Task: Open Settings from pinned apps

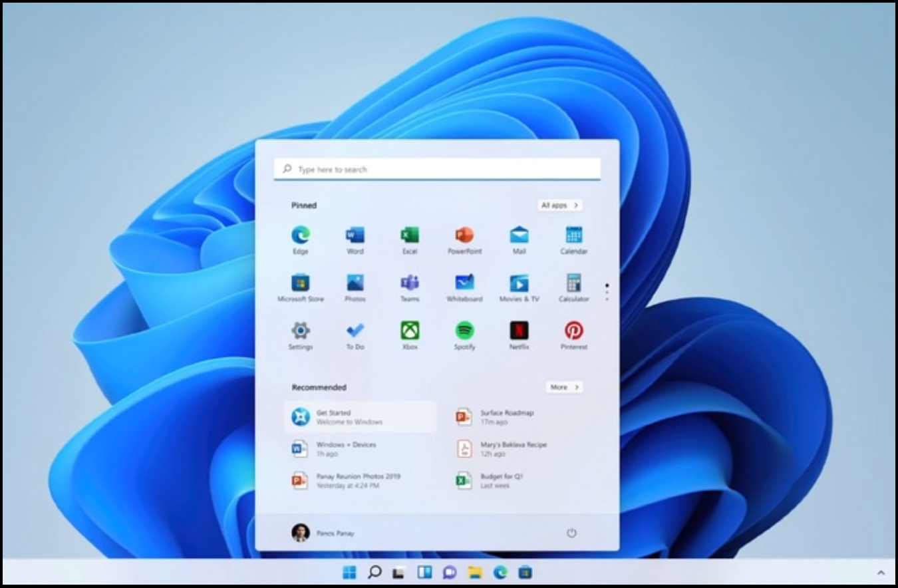Action: coord(300,336)
